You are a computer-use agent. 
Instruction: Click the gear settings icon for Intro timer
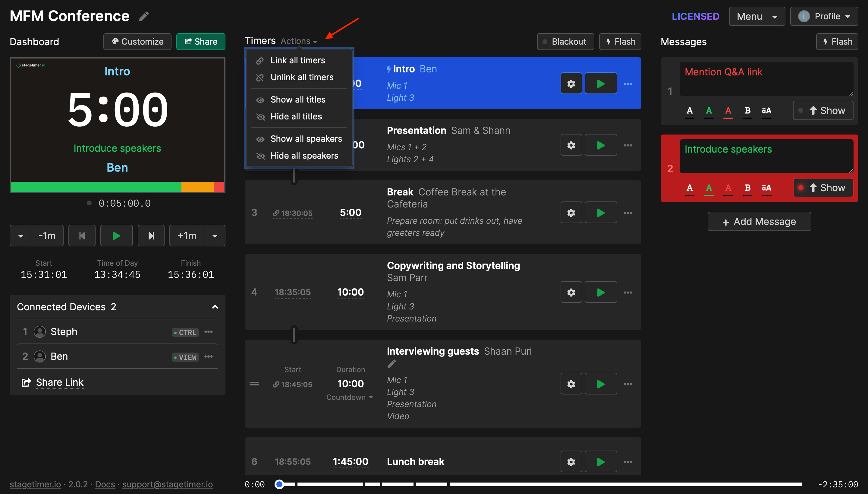571,84
